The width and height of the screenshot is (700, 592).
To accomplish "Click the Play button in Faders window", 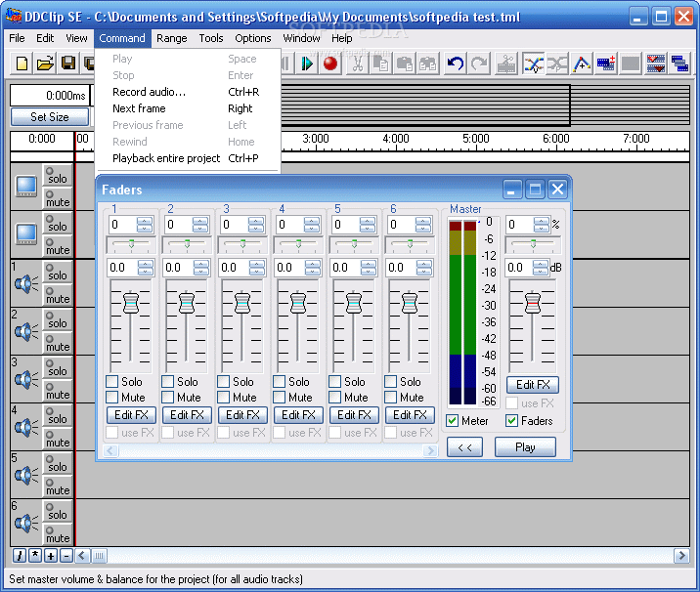I will click(525, 447).
